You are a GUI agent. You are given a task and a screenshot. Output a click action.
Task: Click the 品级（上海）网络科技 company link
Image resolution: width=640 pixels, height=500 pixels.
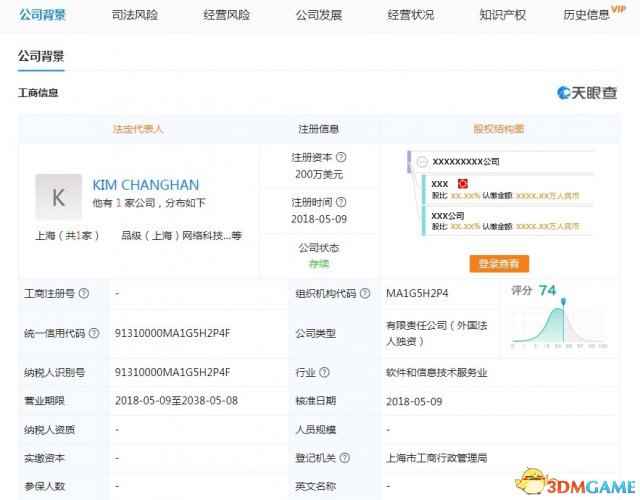176,236
